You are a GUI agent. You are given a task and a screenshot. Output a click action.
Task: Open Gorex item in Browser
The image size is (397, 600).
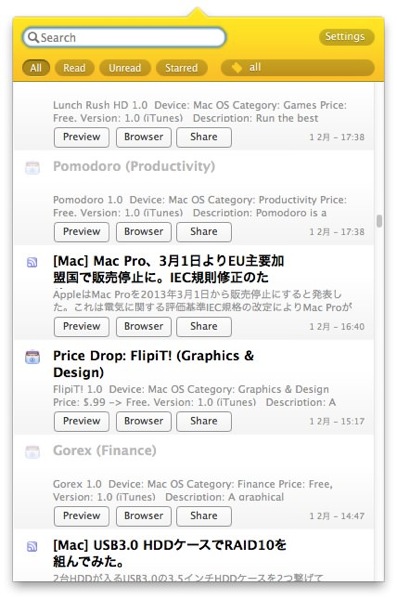tap(144, 516)
